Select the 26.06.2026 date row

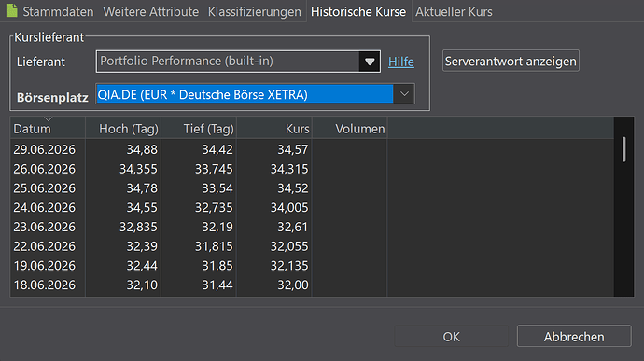45,169
